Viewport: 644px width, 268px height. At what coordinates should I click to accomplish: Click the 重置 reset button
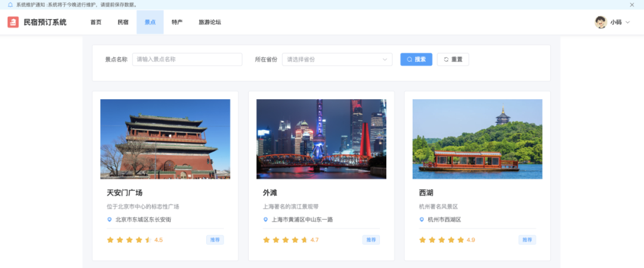click(453, 59)
